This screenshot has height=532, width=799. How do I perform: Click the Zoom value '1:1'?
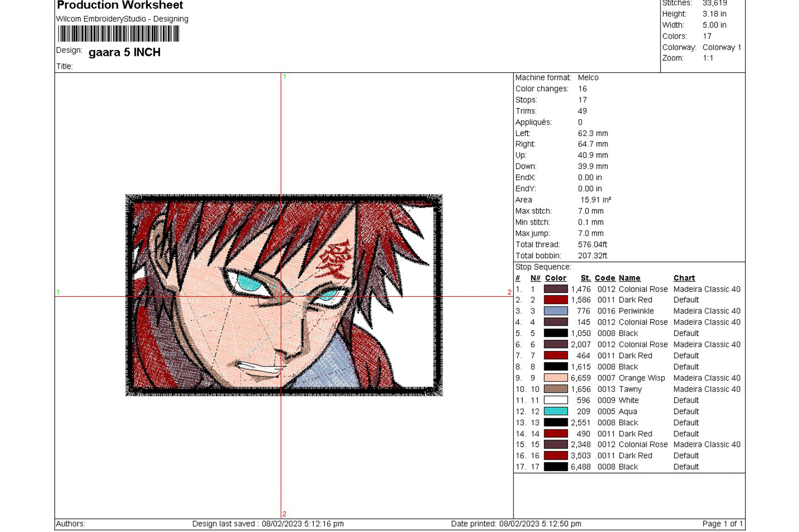708,58
